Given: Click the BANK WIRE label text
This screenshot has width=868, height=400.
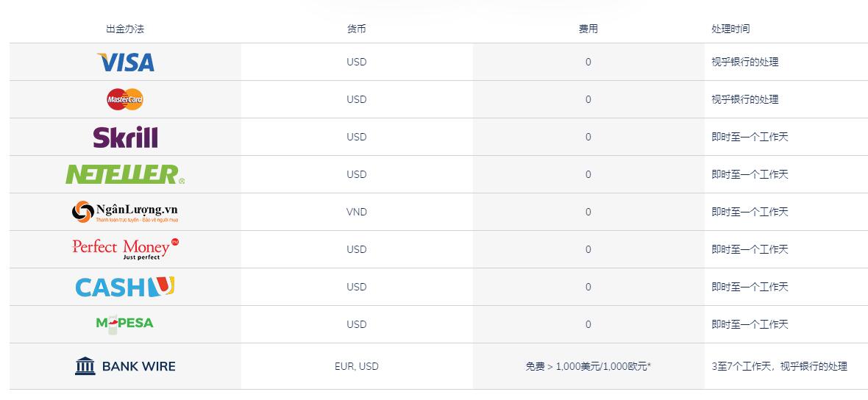Looking at the screenshot, I should [x=139, y=366].
